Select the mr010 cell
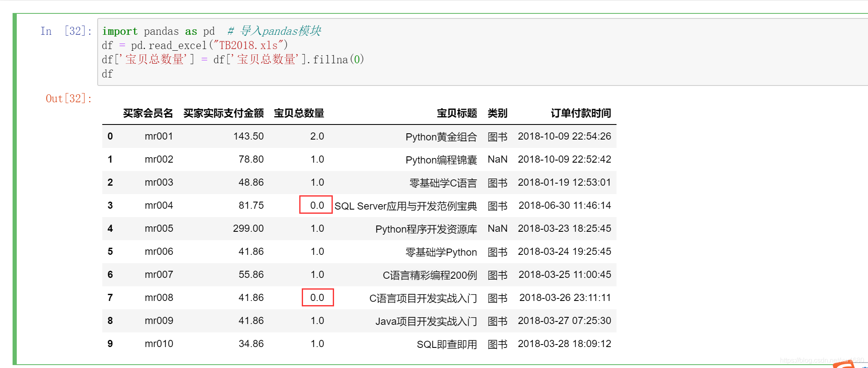Viewport: 868px width, 368px height. click(x=159, y=344)
